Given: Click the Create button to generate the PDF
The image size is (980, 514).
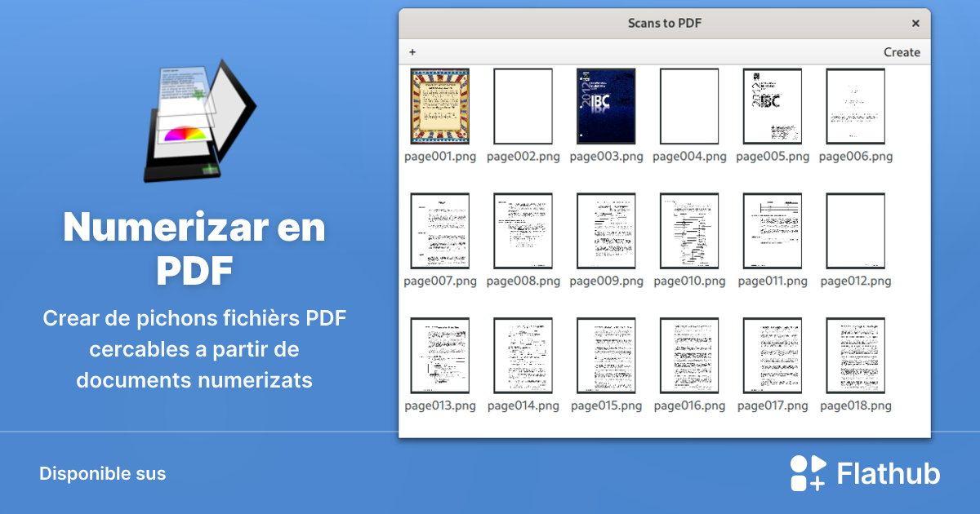Looking at the screenshot, I should click(x=902, y=51).
